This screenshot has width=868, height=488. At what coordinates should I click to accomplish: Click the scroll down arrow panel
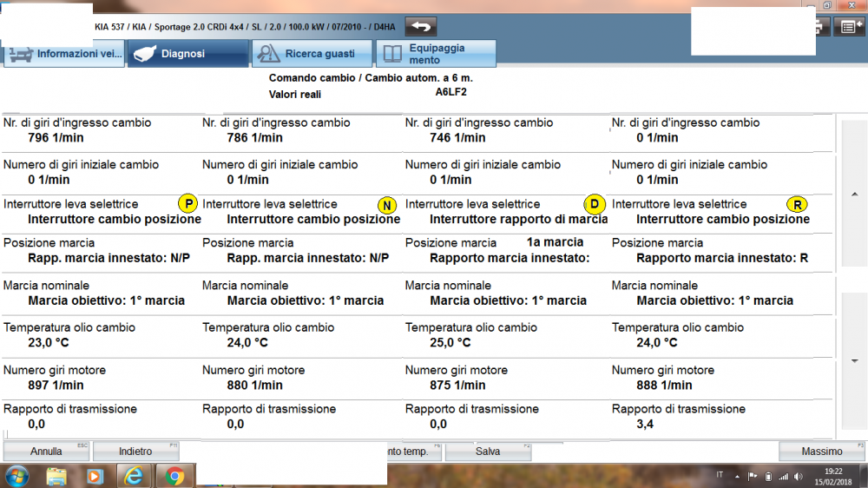pos(855,360)
